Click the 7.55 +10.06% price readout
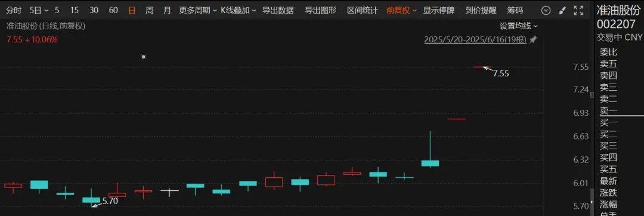Screen dimensions: 644x216 coord(32,40)
